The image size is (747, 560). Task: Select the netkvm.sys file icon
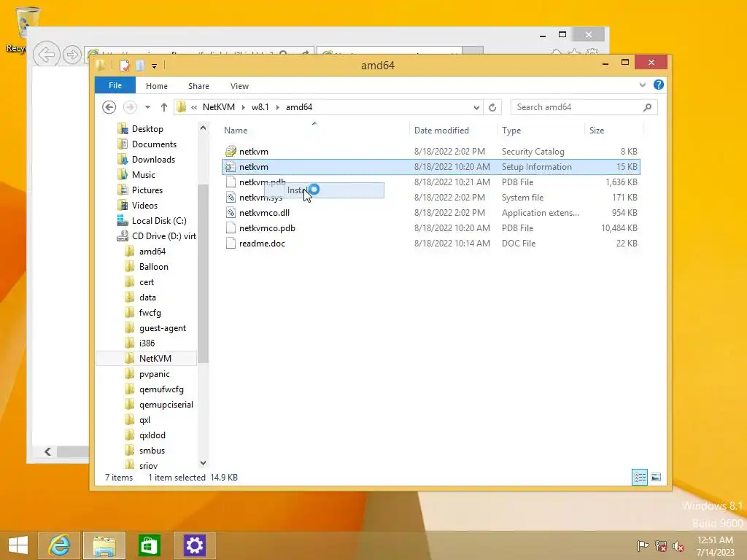[x=231, y=197]
